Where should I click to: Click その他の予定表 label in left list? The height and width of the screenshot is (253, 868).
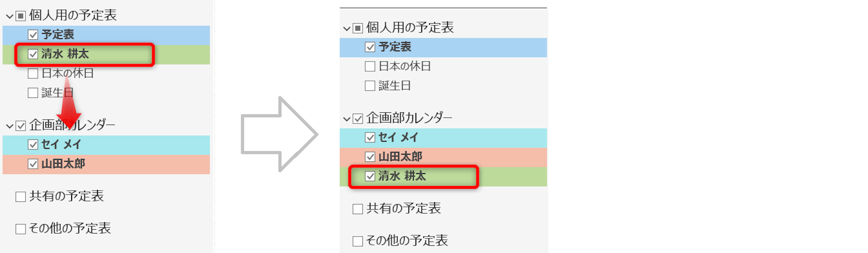click(x=70, y=228)
